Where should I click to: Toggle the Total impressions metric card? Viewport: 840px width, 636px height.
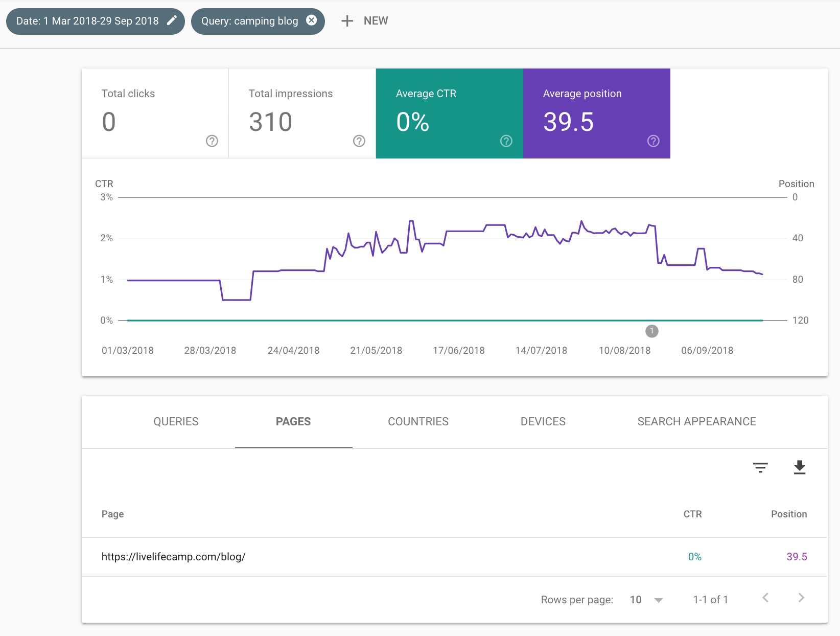click(301, 107)
